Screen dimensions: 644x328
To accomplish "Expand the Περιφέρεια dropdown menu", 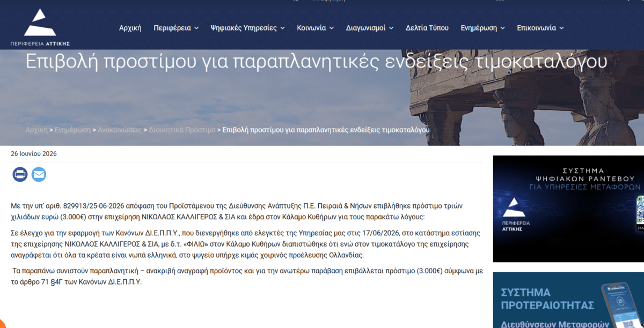I will click(x=176, y=28).
